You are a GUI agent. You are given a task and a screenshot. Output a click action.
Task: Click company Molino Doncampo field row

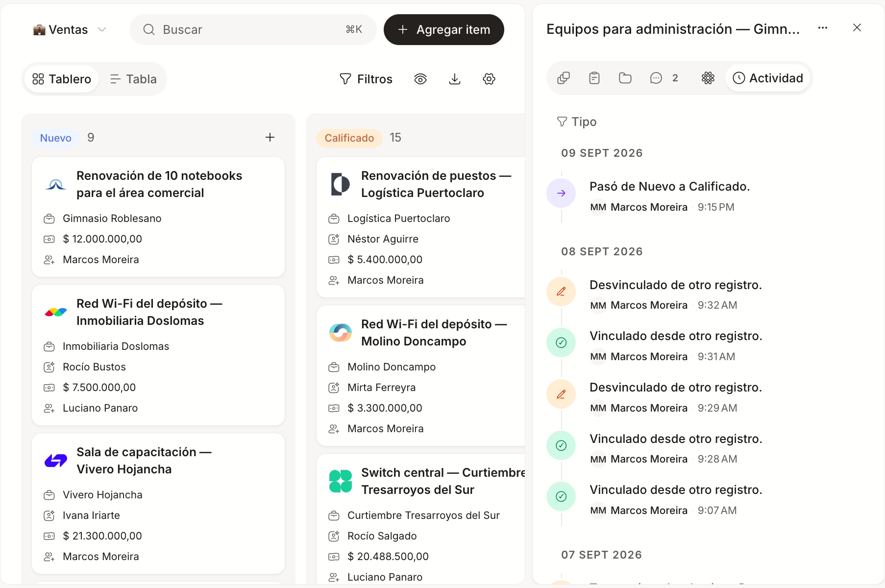(392, 367)
